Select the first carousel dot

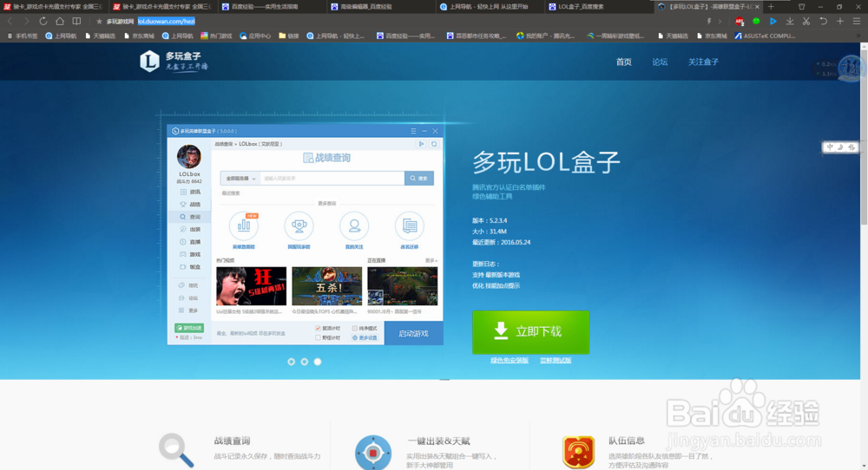coord(291,362)
